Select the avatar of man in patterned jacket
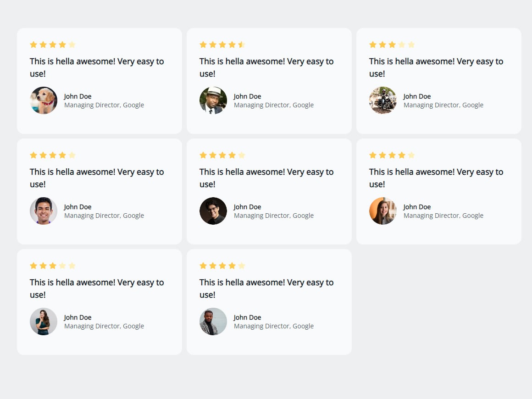 pos(213,321)
